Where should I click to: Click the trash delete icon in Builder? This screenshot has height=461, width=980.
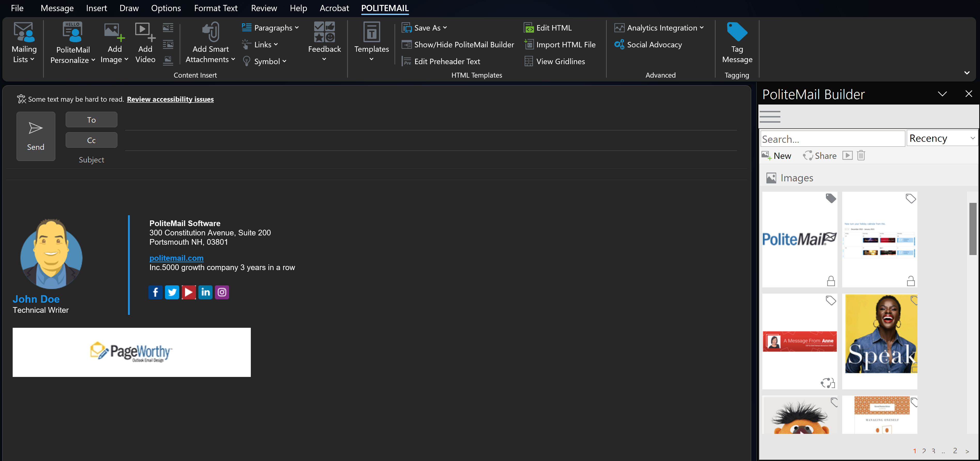click(861, 156)
